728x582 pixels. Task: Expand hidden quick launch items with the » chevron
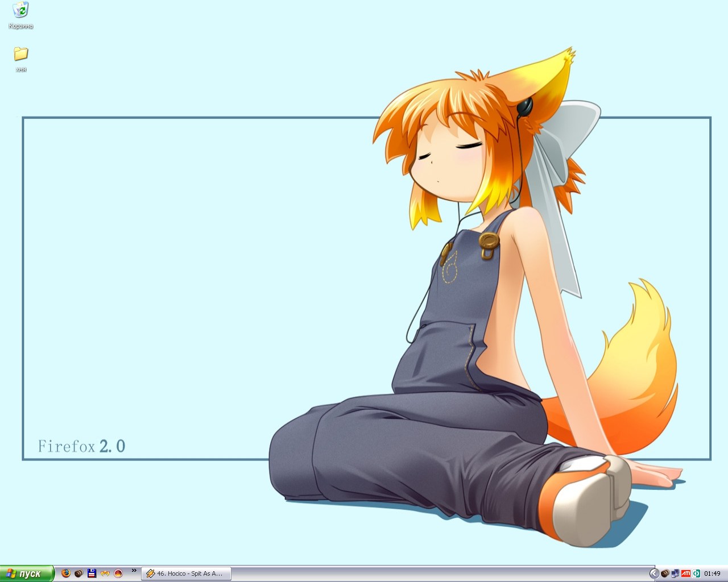(x=134, y=571)
